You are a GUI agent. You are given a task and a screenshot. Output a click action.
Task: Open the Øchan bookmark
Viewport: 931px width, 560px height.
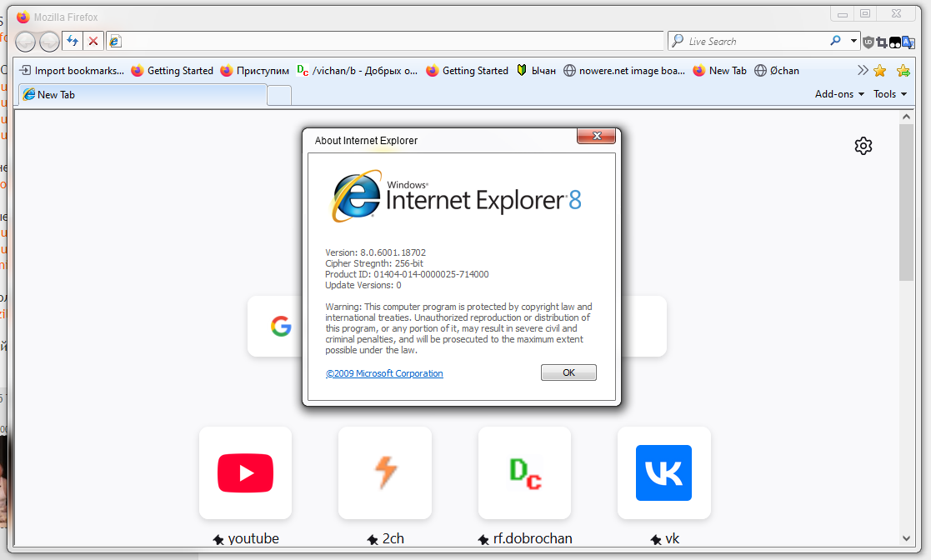click(777, 71)
